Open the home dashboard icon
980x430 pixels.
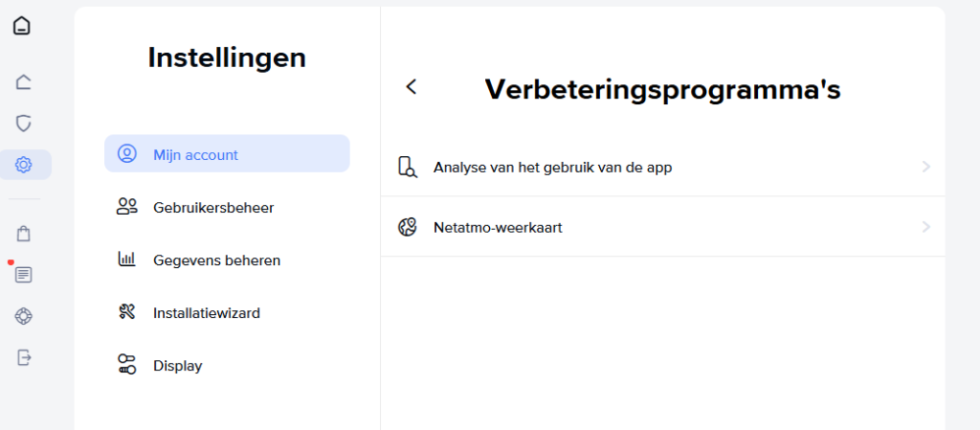[x=24, y=81]
